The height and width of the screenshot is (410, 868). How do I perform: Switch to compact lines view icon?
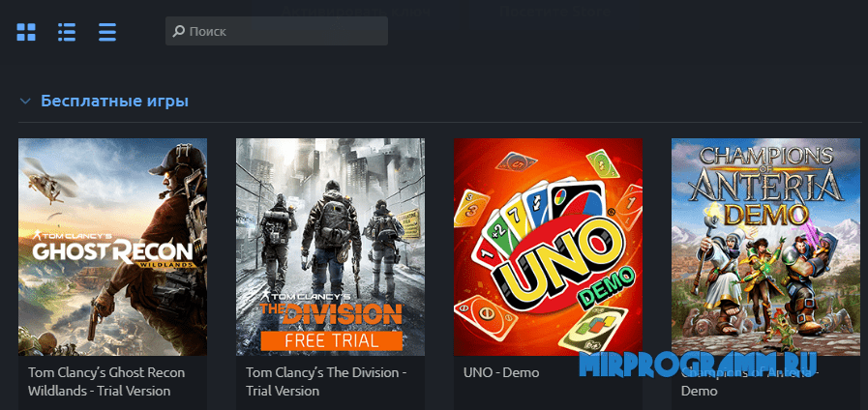[x=107, y=32]
